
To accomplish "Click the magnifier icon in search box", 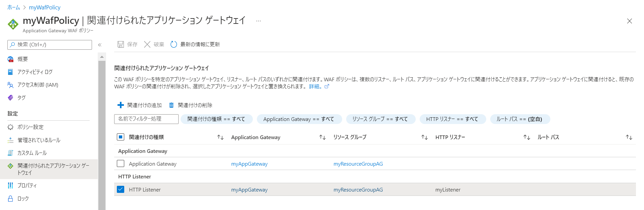I will point(12,44).
